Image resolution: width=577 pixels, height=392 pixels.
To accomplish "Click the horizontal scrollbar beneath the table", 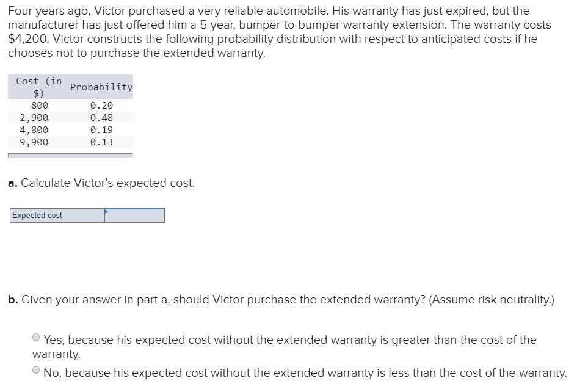I will pyautogui.click(x=70, y=156).
